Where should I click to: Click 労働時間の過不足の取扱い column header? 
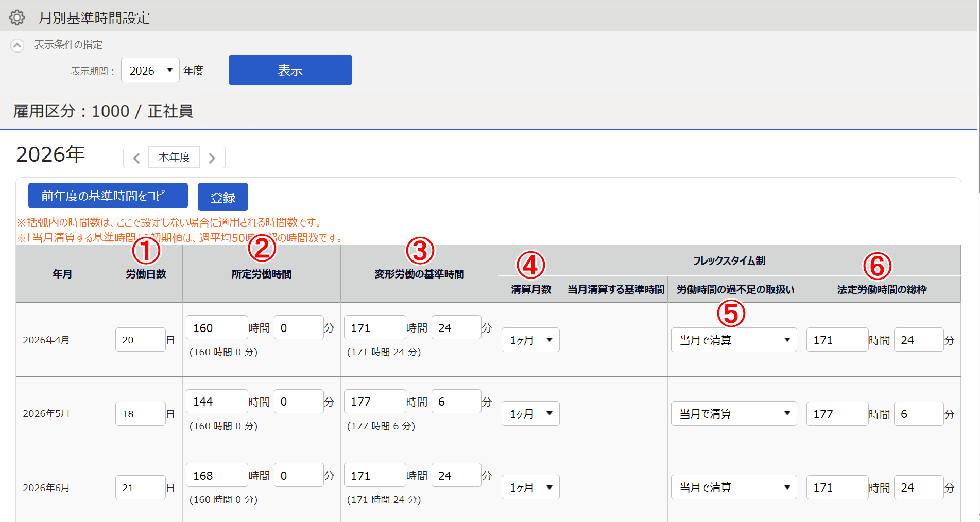[x=735, y=290]
